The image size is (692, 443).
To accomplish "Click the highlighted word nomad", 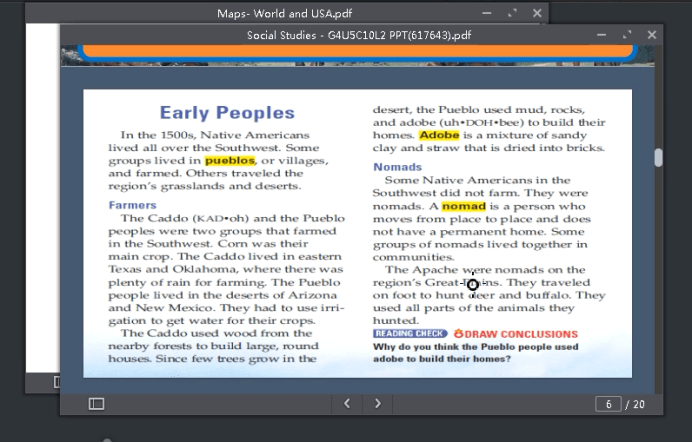I will point(463,206).
